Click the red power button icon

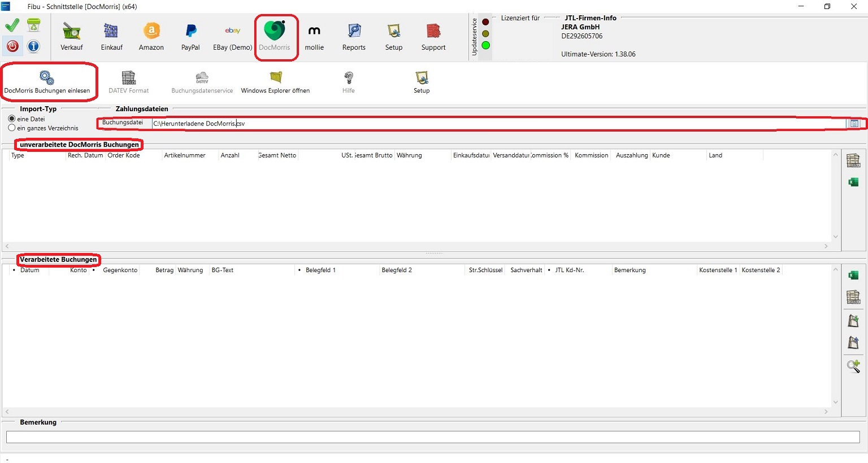pyautogui.click(x=12, y=46)
